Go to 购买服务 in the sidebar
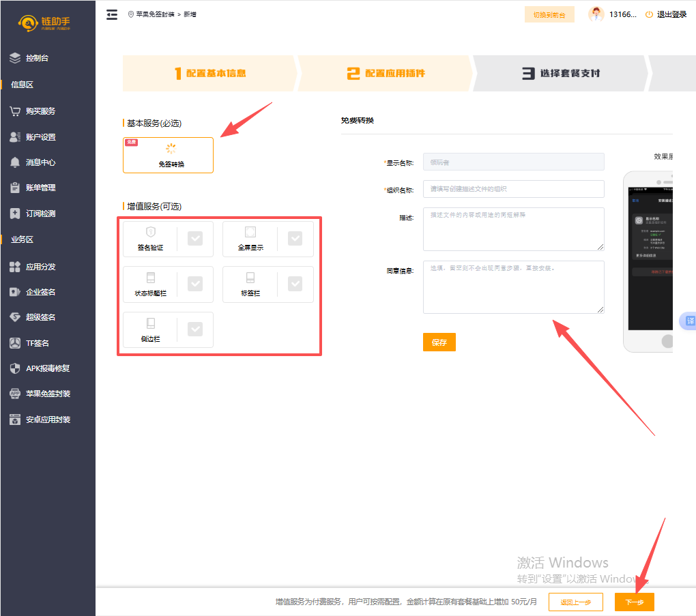 point(40,111)
